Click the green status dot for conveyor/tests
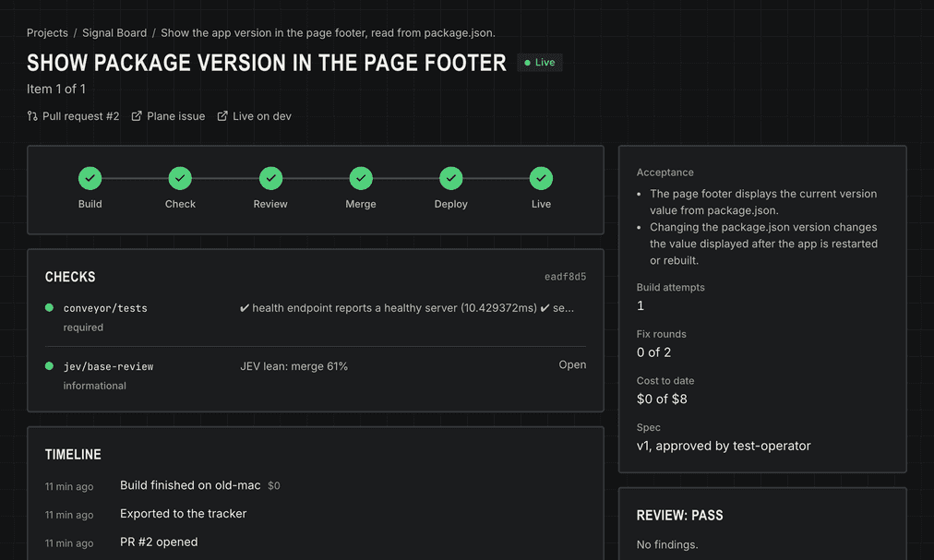This screenshot has height=560, width=934. [50, 307]
